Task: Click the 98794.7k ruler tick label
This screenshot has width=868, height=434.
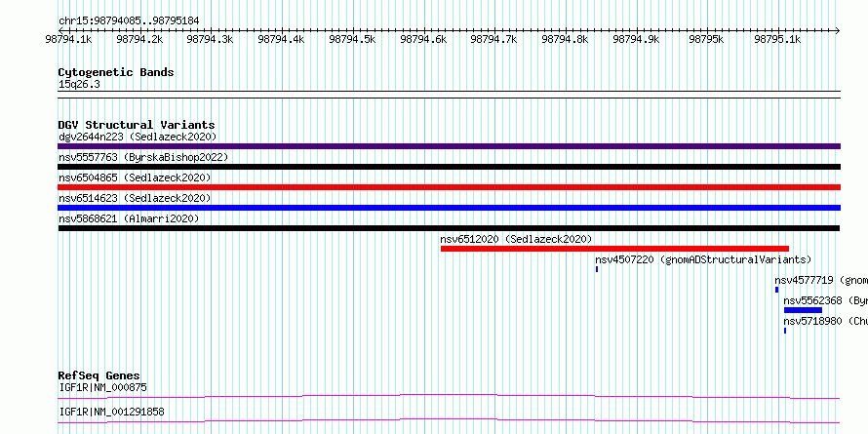Action: (x=493, y=39)
